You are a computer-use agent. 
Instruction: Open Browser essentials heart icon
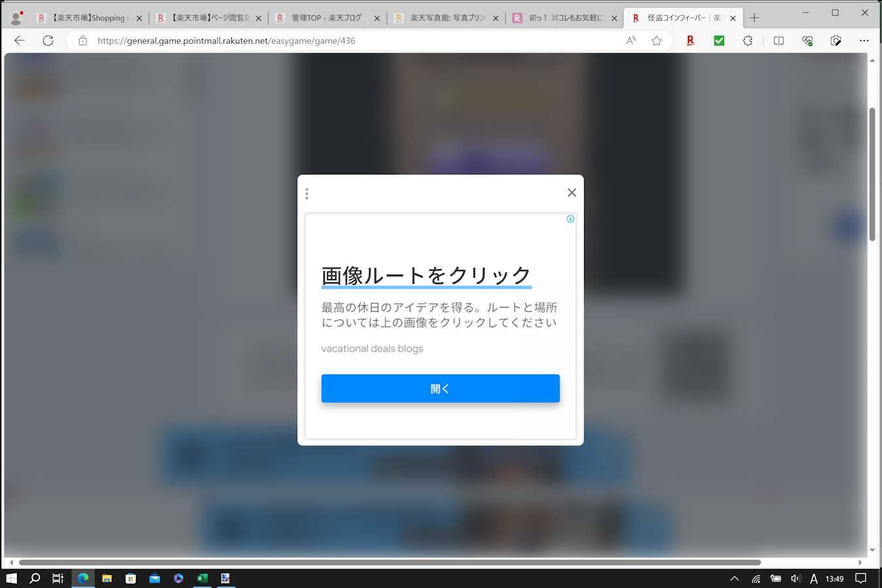pos(808,41)
